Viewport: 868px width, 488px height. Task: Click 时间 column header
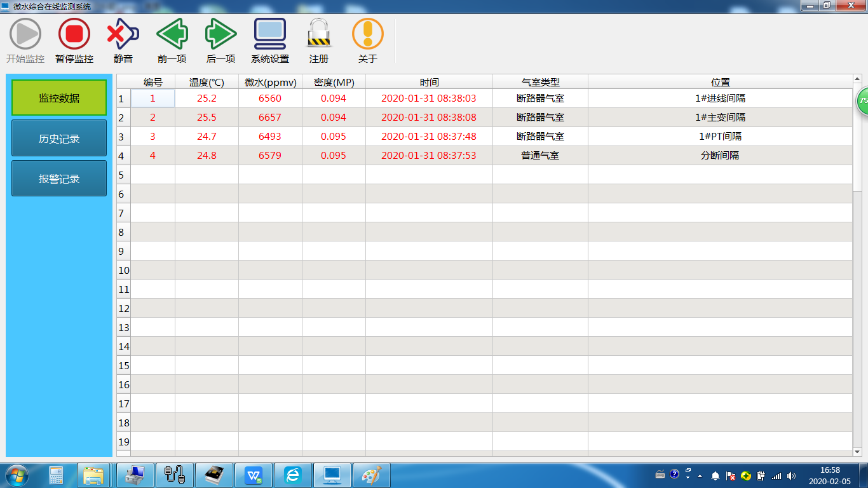429,82
